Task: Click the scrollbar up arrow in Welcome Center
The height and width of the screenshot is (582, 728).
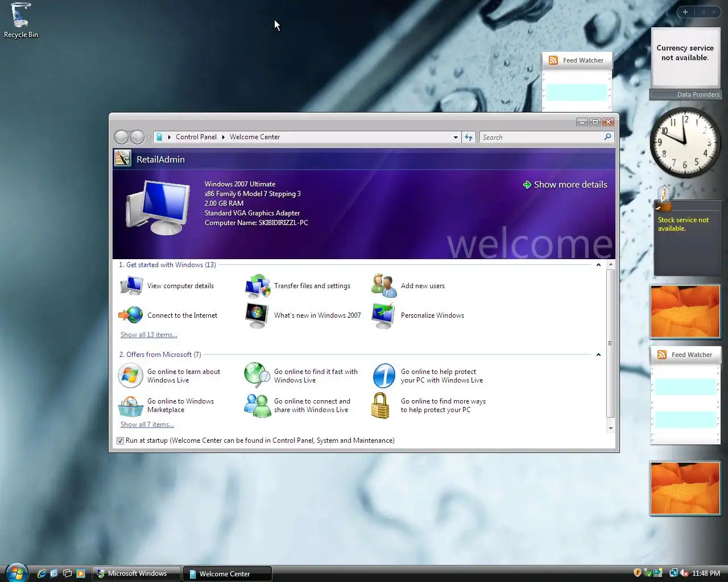Action: point(610,264)
